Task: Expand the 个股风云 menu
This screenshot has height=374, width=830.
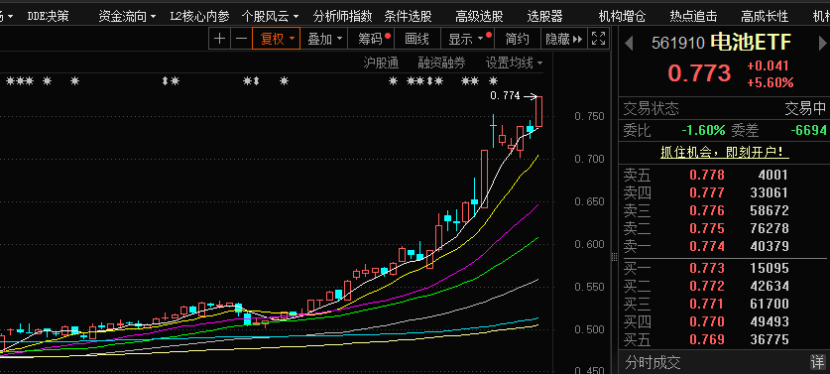Action: (270, 16)
